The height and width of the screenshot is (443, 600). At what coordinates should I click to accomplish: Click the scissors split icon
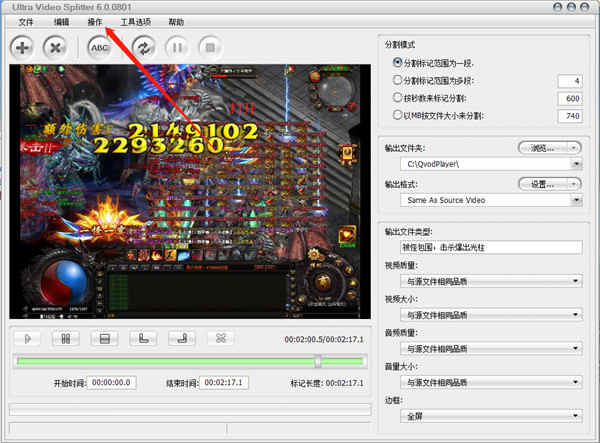click(221, 339)
